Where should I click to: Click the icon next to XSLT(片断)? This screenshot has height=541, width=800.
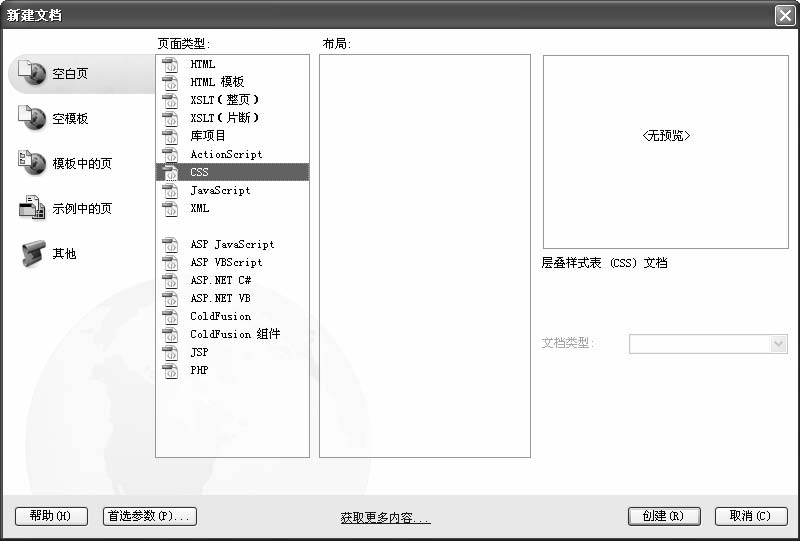170,118
